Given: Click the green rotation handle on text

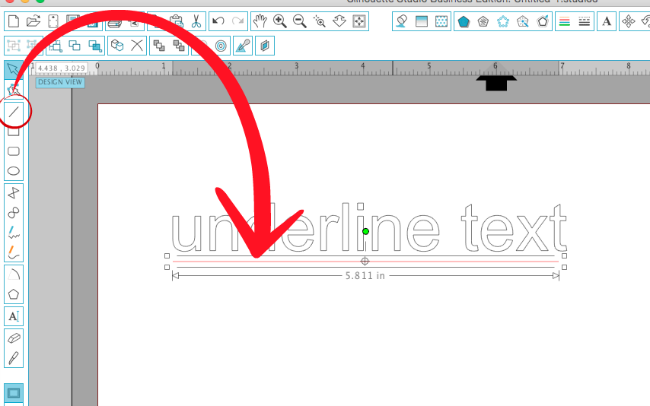Looking at the screenshot, I should click(x=365, y=231).
